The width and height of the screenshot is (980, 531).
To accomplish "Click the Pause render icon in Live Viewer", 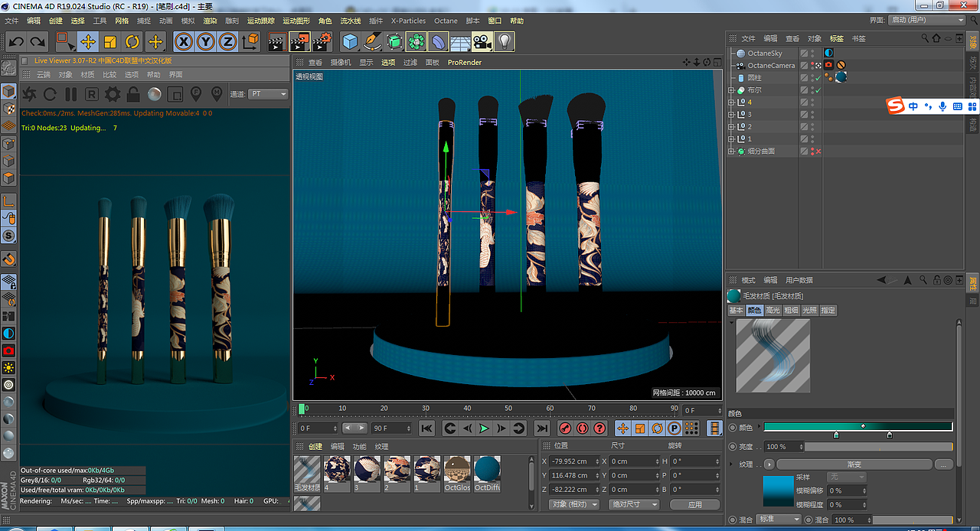I will coord(70,94).
